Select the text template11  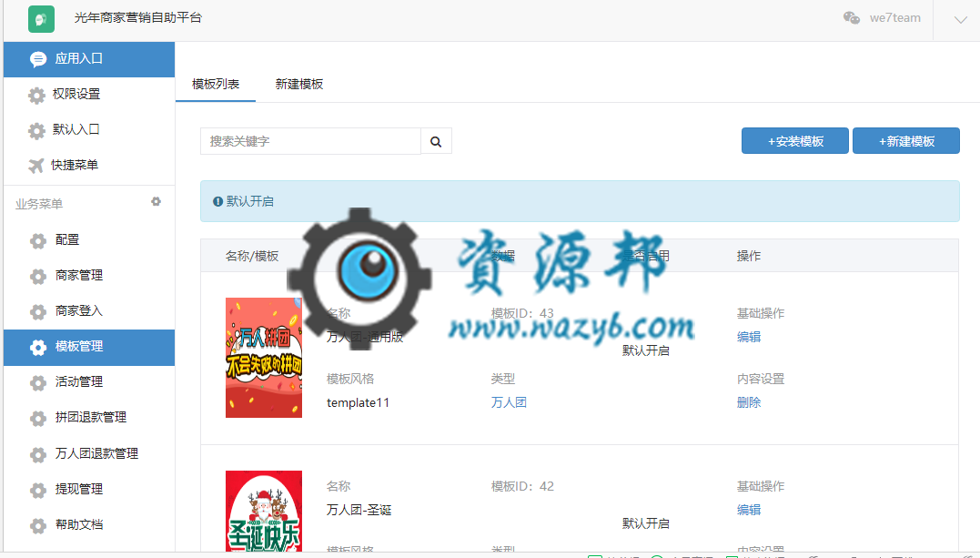coord(359,403)
